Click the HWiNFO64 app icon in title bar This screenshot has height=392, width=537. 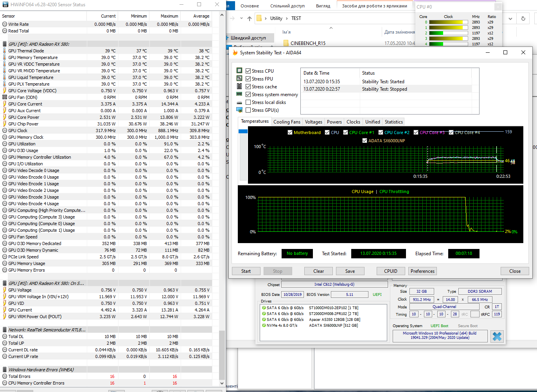coord(5,5)
